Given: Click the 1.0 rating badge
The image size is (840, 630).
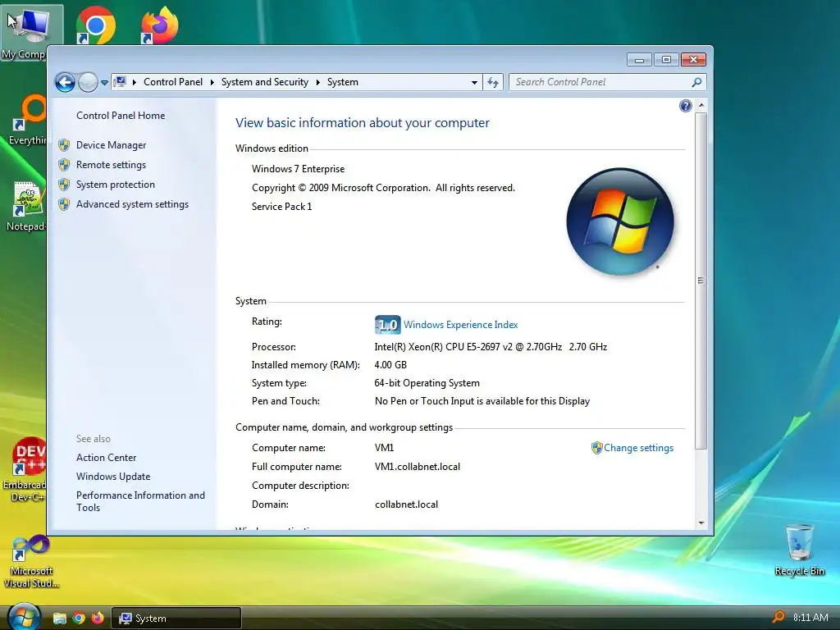Looking at the screenshot, I should (x=387, y=325).
